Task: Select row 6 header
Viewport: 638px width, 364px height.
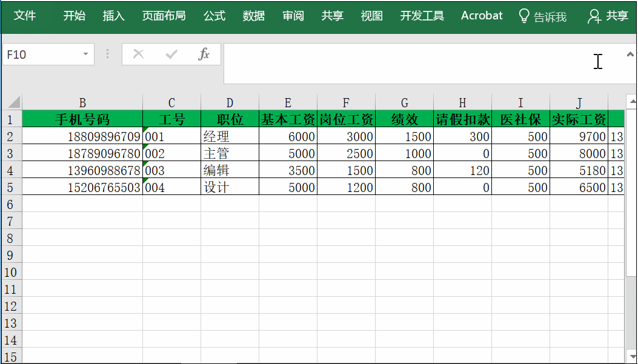Action: [x=12, y=204]
